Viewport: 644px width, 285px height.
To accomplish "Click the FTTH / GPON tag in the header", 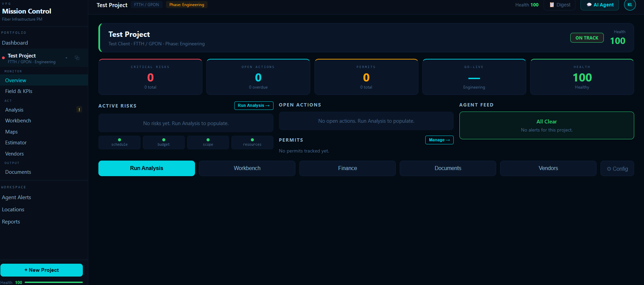I will pyautogui.click(x=146, y=5).
